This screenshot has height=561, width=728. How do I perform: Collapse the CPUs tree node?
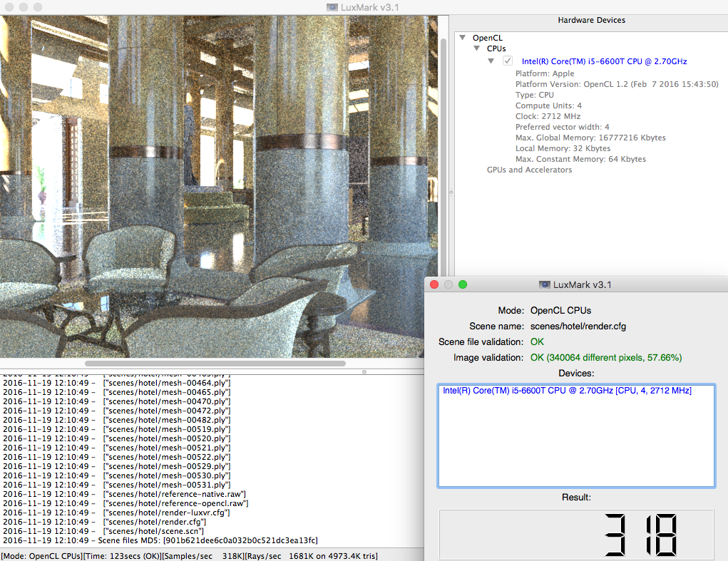coord(477,49)
